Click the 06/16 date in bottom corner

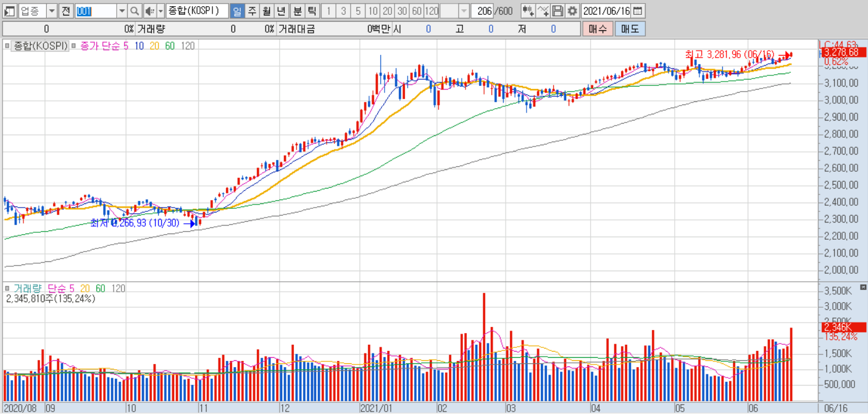[835, 408]
